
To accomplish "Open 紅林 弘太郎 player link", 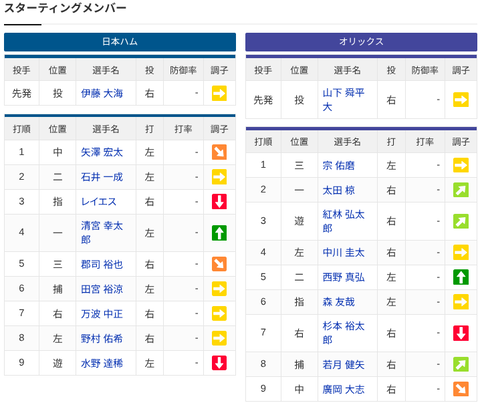I will pyautogui.click(x=344, y=221).
